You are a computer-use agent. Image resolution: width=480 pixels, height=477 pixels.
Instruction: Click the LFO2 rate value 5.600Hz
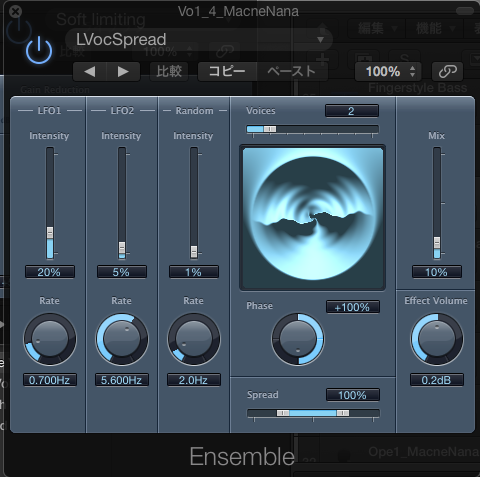122,380
